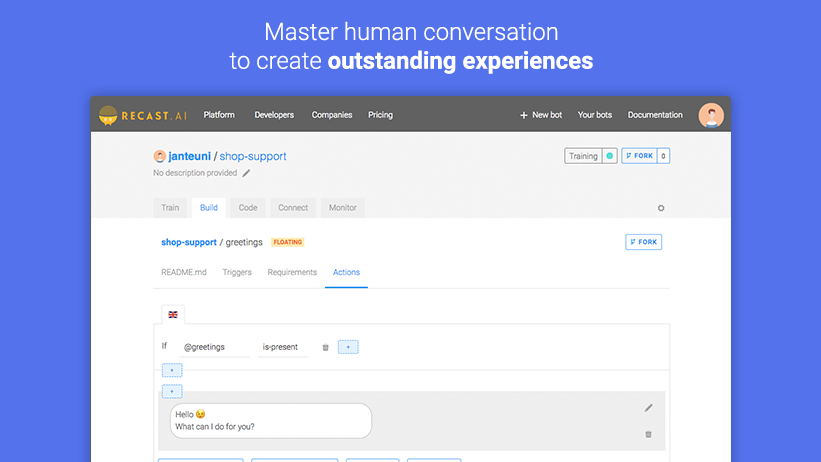This screenshot has height=462, width=821.
Task: Fork the bot using top FORK button
Action: coord(639,156)
